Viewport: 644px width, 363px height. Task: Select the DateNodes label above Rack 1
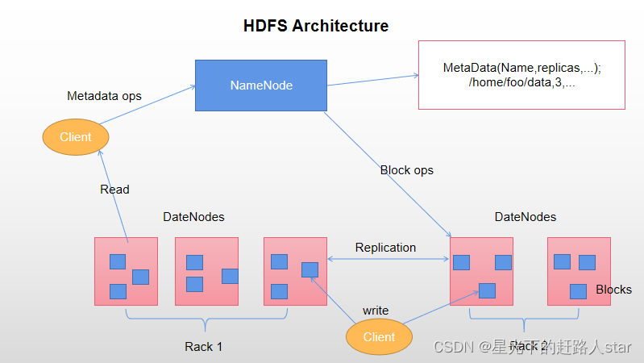(x=193, y=217)
